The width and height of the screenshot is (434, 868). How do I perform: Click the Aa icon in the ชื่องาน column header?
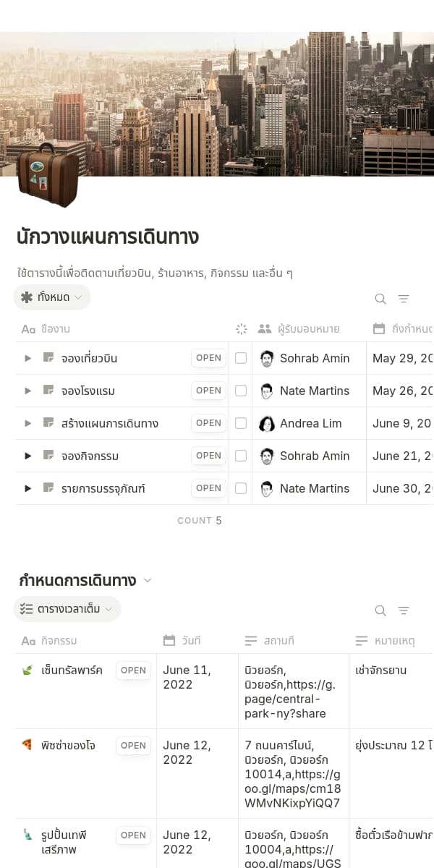(27, 328)
